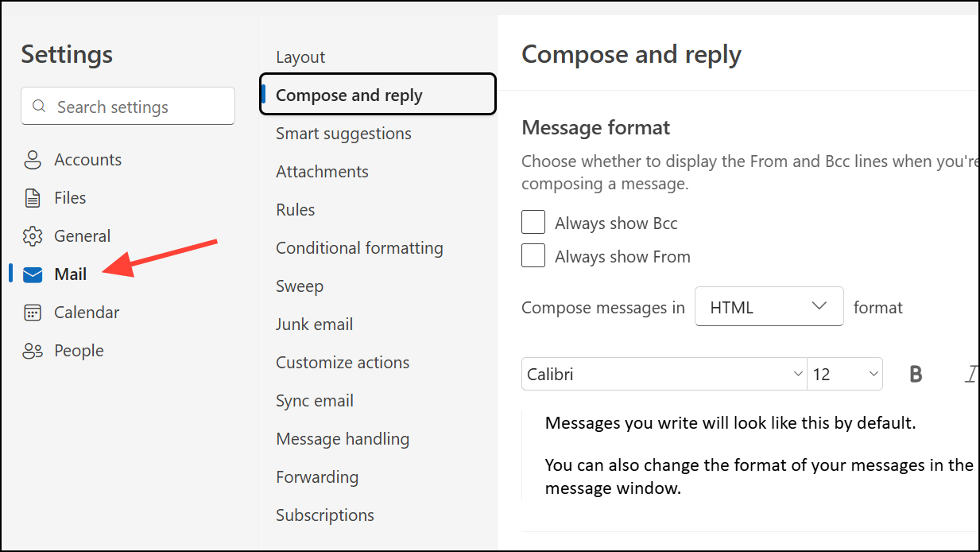This screenshot has height=552, width=980.
Task: Open the Layout settings page
Action: 300,57
